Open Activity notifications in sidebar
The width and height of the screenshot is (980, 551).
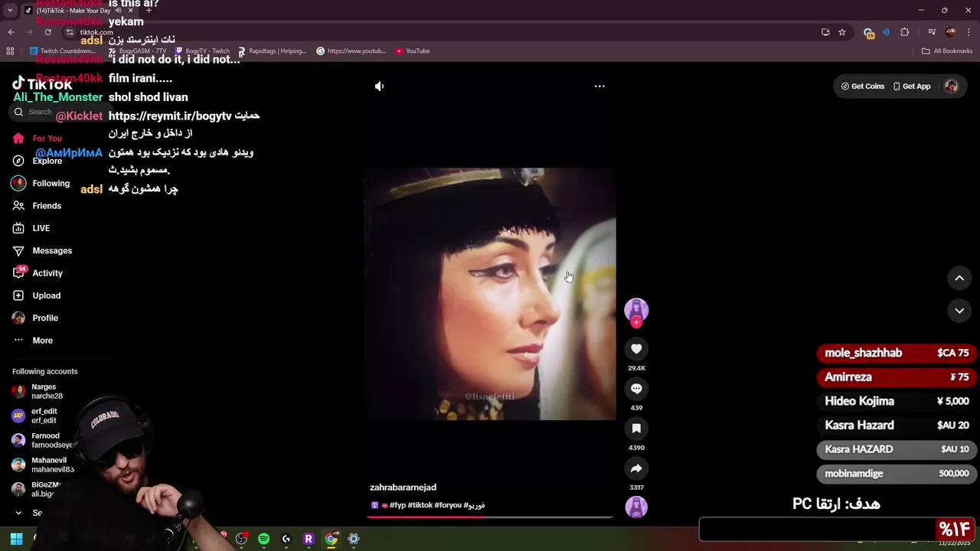tap(38, 273)
